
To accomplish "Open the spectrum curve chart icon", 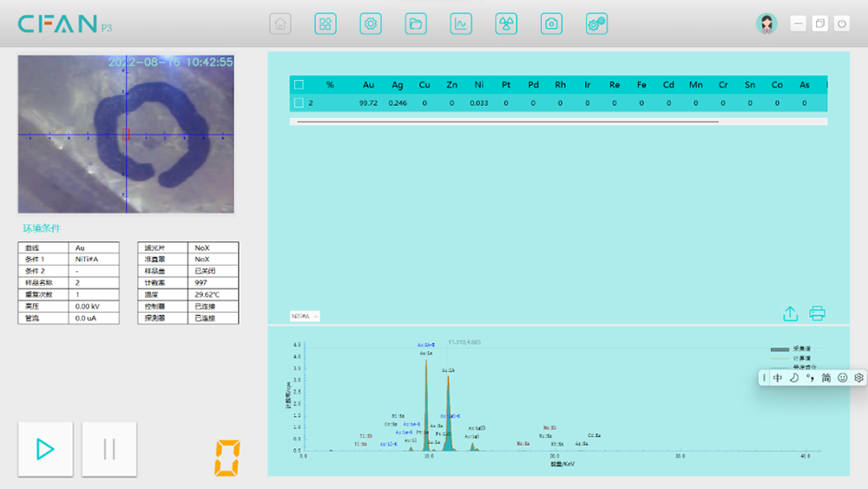I will point(461,24).
